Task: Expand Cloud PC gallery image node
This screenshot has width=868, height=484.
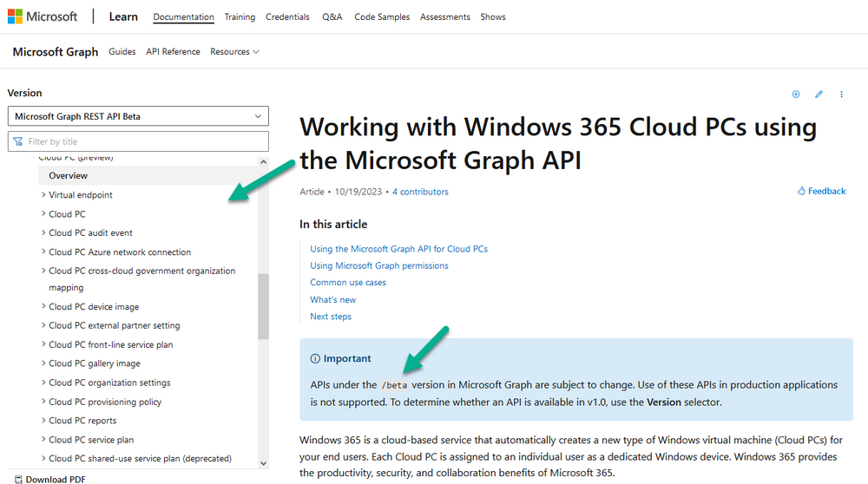Action: tap(43, 363)
